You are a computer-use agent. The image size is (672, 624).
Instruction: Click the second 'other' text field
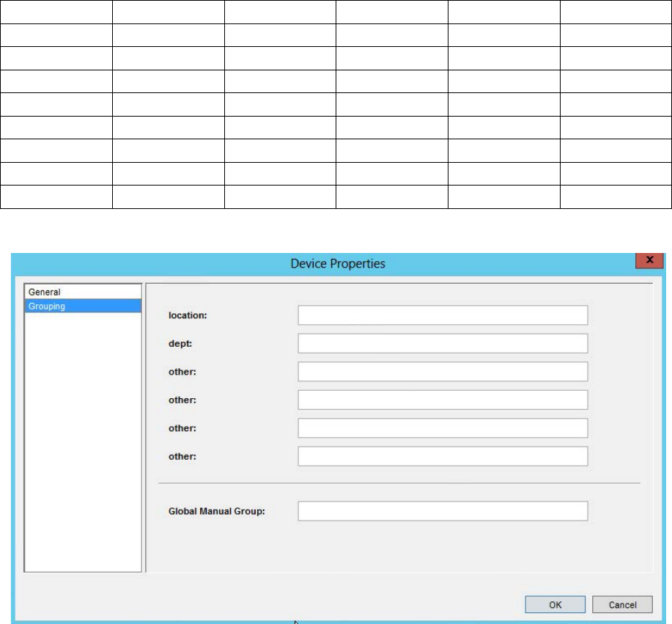[x=443, y=400]
